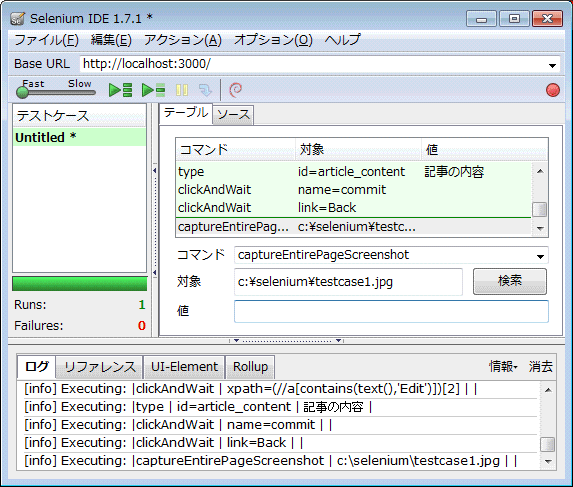Select the clickAndWait name=commit row

click(x=353, y=190)
